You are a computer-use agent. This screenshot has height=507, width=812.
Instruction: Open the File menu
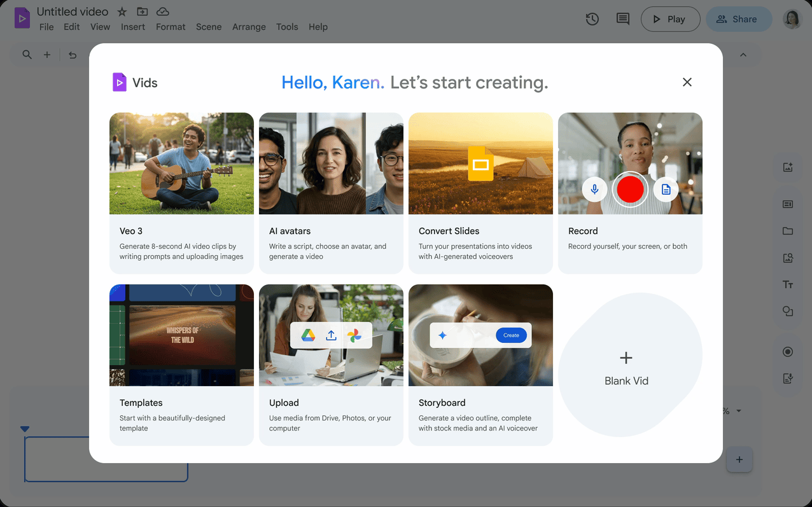[x=46, y=27]
